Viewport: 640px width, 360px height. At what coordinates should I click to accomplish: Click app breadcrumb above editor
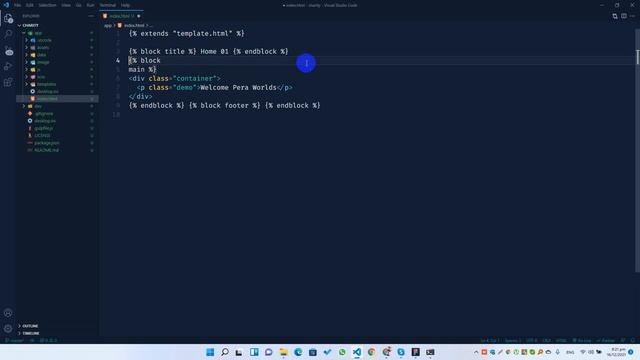click(107, 25)
